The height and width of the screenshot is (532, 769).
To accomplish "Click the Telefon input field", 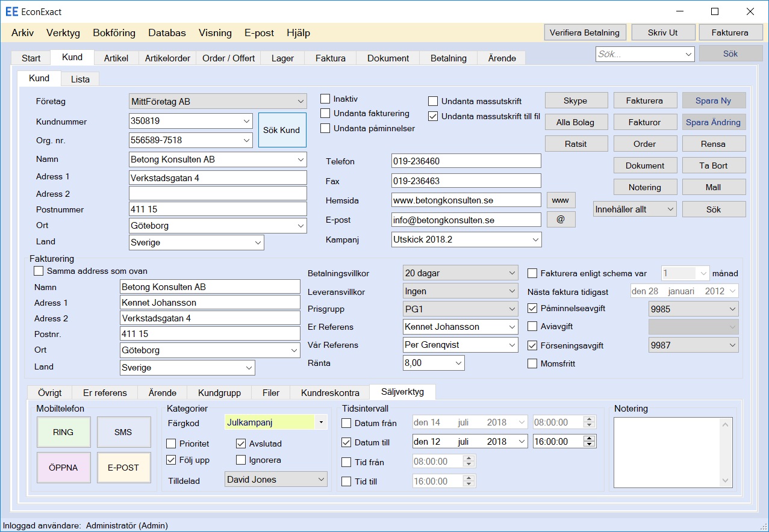I will click(x=466, y=161).
